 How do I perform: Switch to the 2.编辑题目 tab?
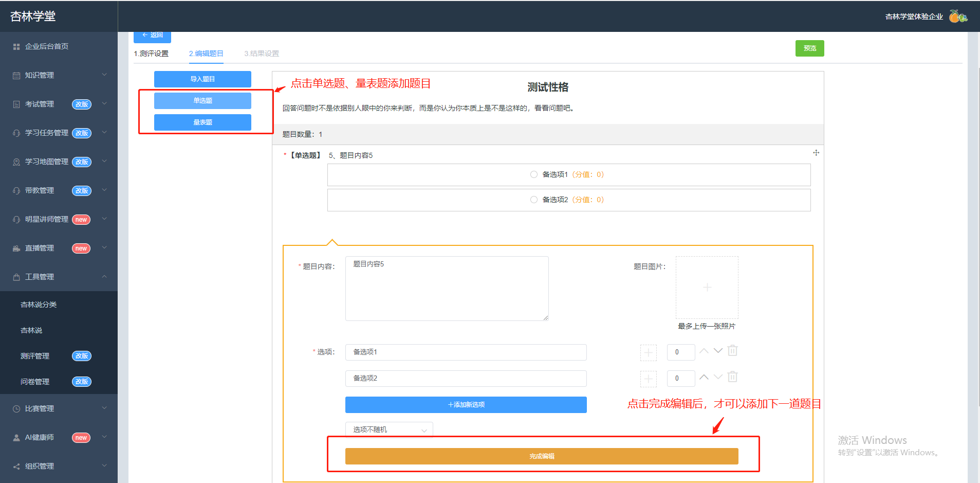[x=206, y=53]
